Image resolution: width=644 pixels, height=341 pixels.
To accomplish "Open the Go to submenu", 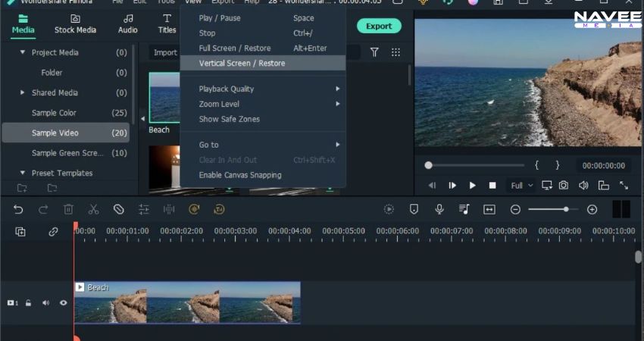I will point(263,145).
